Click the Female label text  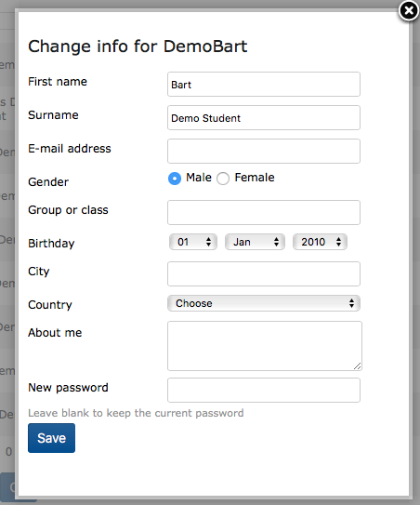coord(255,178)
